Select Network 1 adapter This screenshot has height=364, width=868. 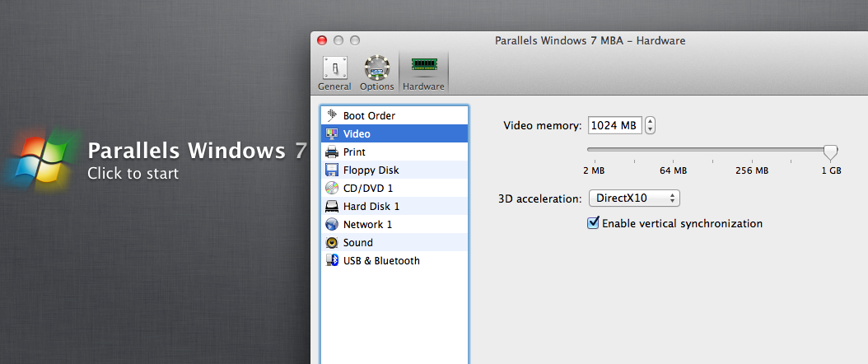pos(367,225)
